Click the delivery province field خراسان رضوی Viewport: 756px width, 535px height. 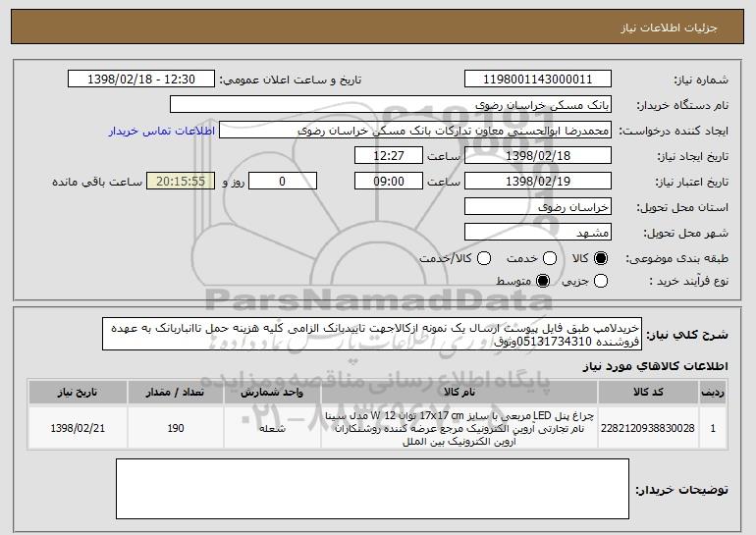click(538, 207)
